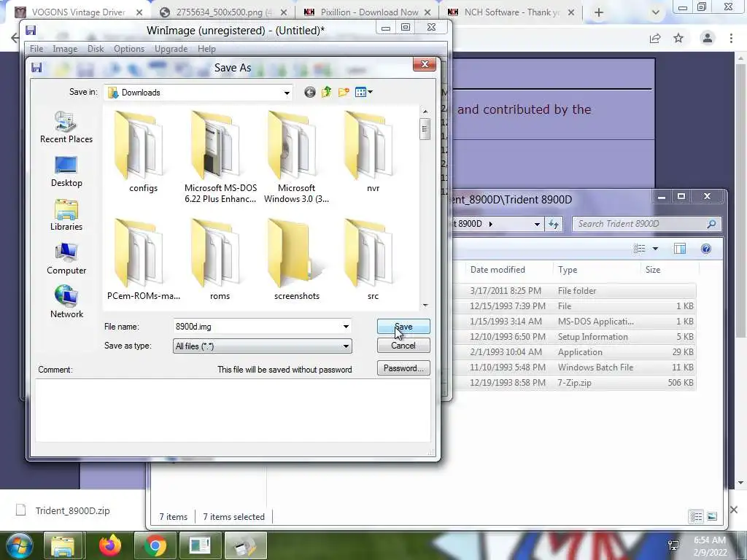Select the src folder
The image size is (747, 560).
pos(373,260)
